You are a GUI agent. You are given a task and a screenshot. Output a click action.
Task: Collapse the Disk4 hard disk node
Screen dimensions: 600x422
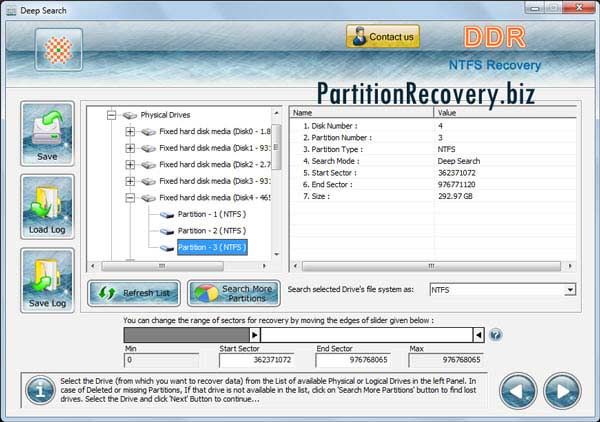coord(130,198)
